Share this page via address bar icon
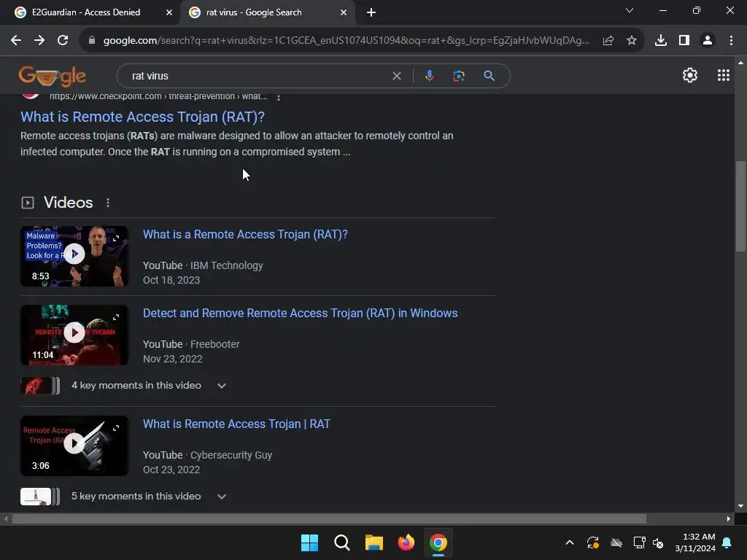747x560 pixels. tap(608, 41)
